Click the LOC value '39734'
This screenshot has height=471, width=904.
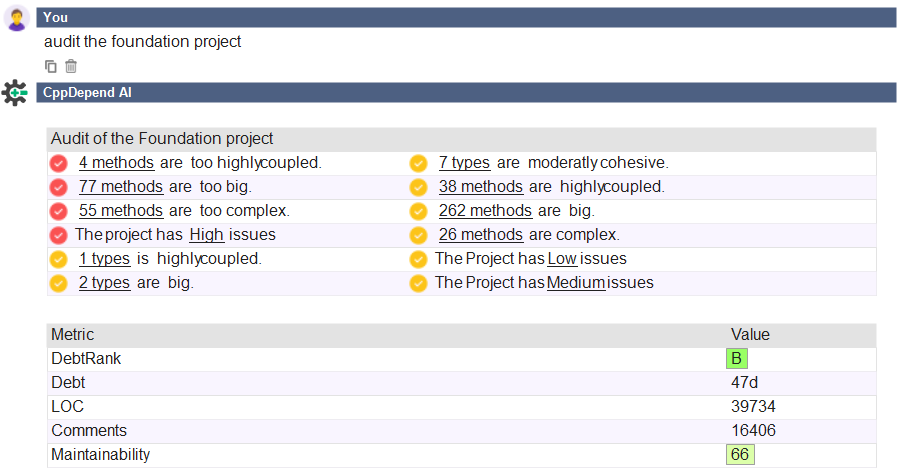pos(753,406)
